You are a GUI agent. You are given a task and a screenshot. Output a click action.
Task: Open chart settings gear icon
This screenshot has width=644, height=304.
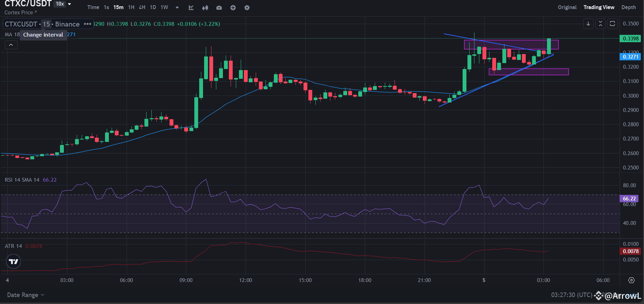pos(247,8)
